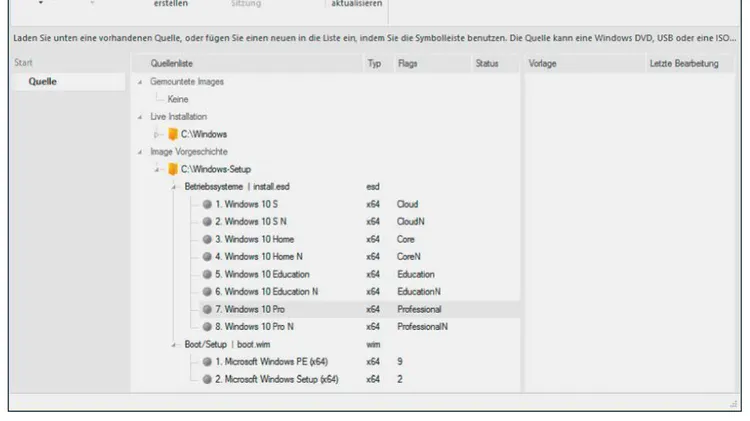The height and width of the screenshot is (421, 750).
Task: Click the status icon of Windows 10 Education N
Action: pyautogui.click(x=207, y=292)
